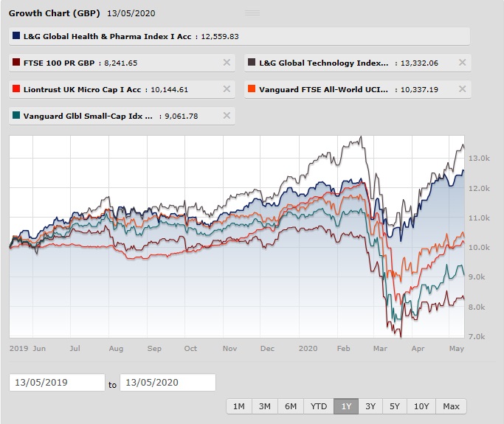
Task: Remove Vanguard Glbl Small-Cap Idx series
Action: click(x=227, y=116)
